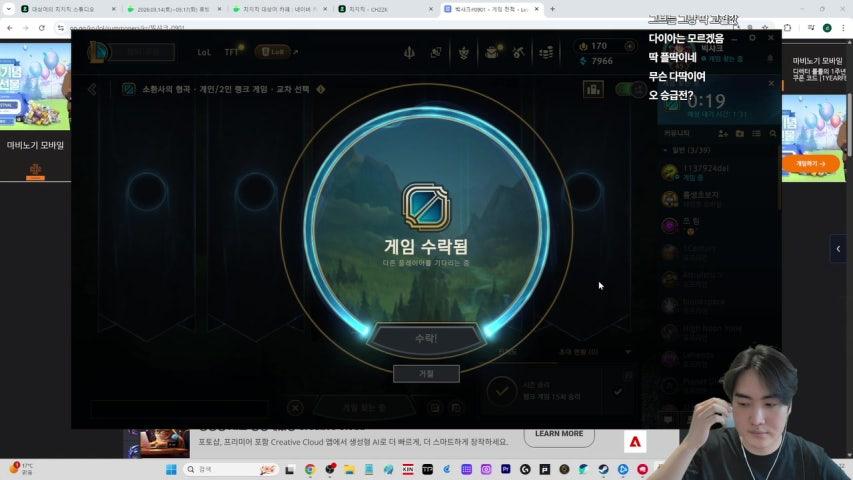Image resolution: width=853 pixels, height=480 pixels.
Task: Open the Windows Start menu
Action: pos(171,469)
